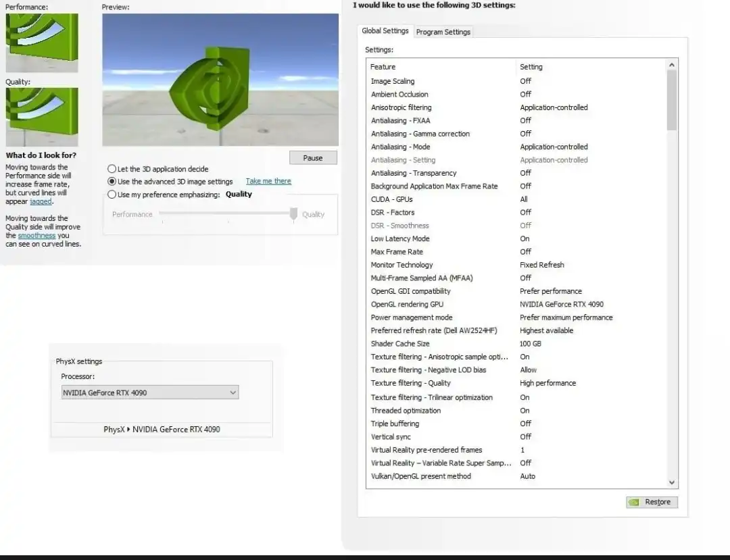Click the "jagged" hyperlink
Image resolution: width=730 pixels, height=560 pixels.
click(x=40, y=202)
